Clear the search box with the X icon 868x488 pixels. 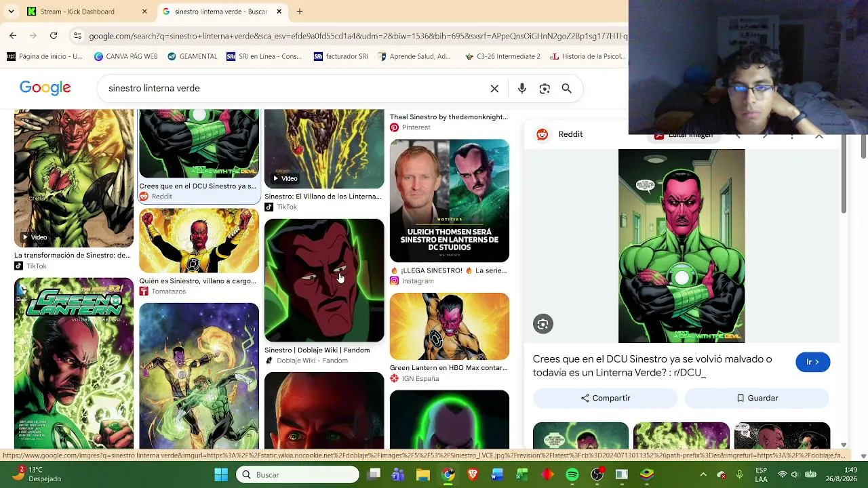(x=494, y=88)
